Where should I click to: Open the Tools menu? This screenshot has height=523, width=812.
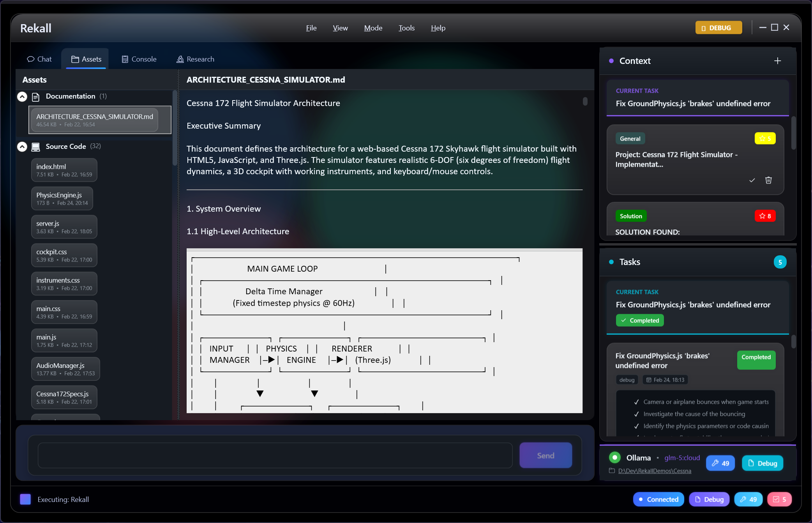(x=406, y=28)
